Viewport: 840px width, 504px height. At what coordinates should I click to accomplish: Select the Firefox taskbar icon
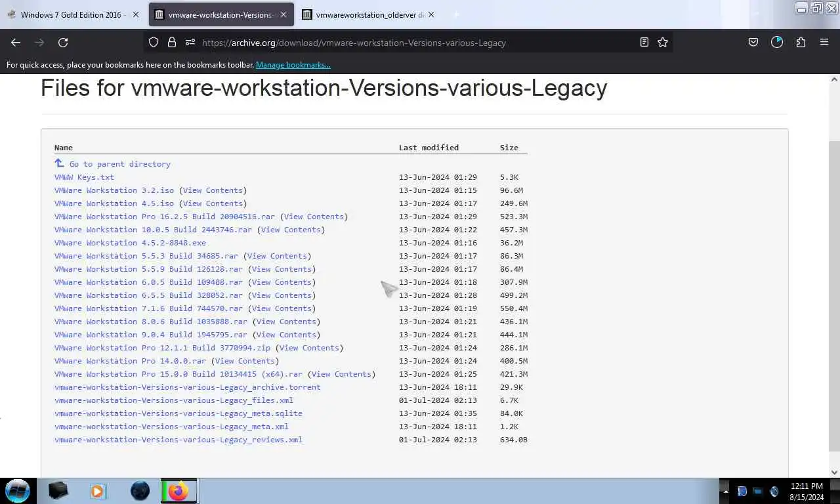(178, 491)
